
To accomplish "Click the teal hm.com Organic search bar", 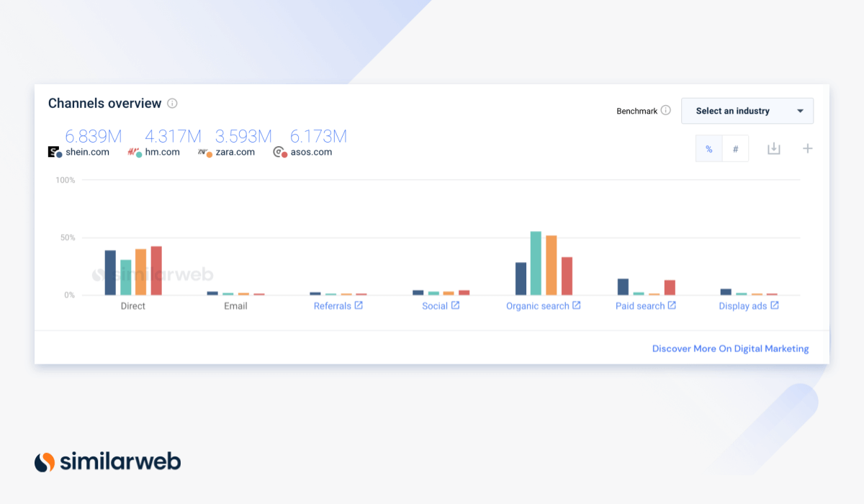I will (x=536, y=264).
